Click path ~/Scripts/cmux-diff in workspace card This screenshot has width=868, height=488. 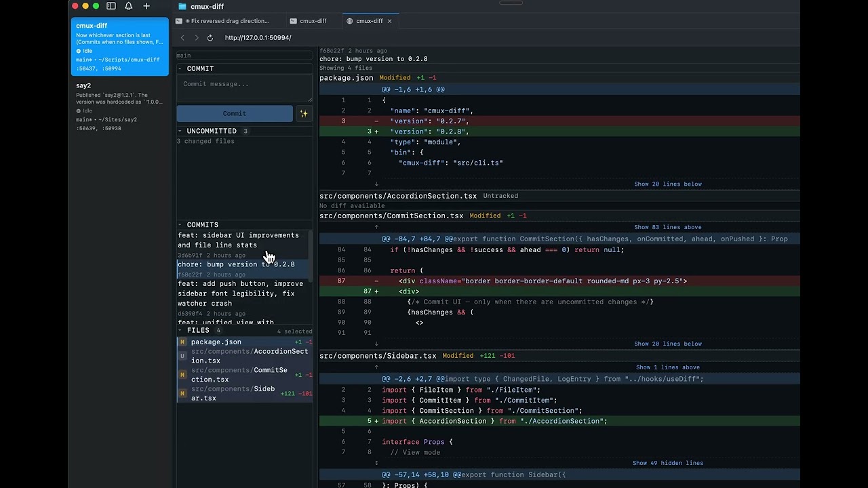pyautogui.click(x=128, y=60)
